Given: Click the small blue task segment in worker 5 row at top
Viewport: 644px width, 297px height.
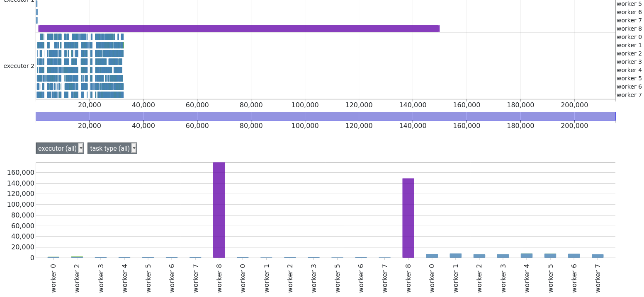Looking at the screenshot, I should coord(36,4).
